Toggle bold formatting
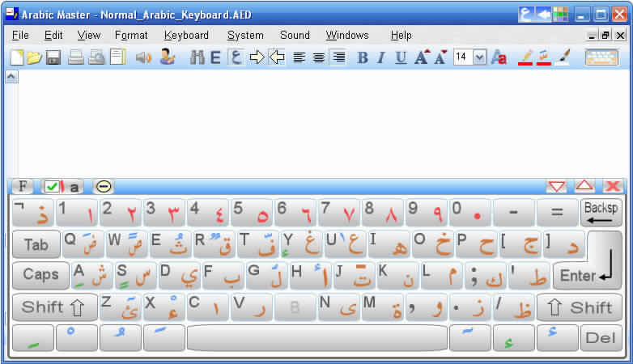Image resolution: width=633 pixels, height=364 pixels. coord(363,58)
